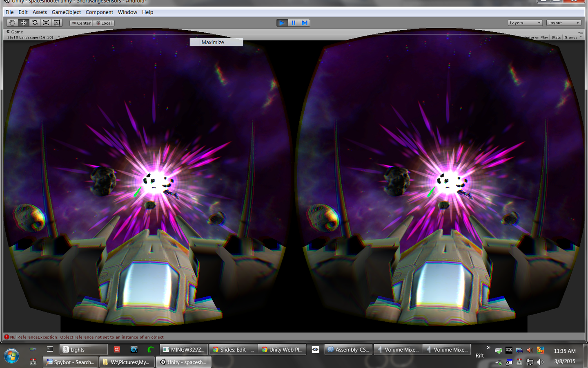Viewport: 588px width, 368px height.
Task: Select the Rect transform tool
Action: (58, 23)
